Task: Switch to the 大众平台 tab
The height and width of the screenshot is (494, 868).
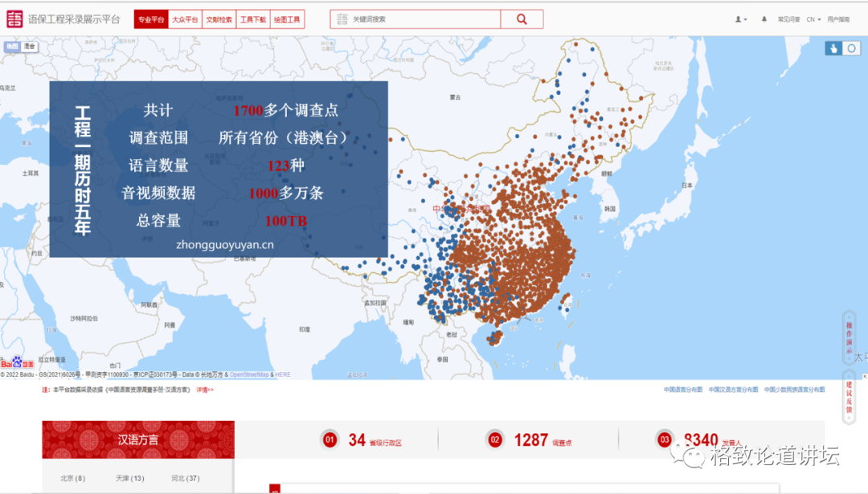Action: 185,19
